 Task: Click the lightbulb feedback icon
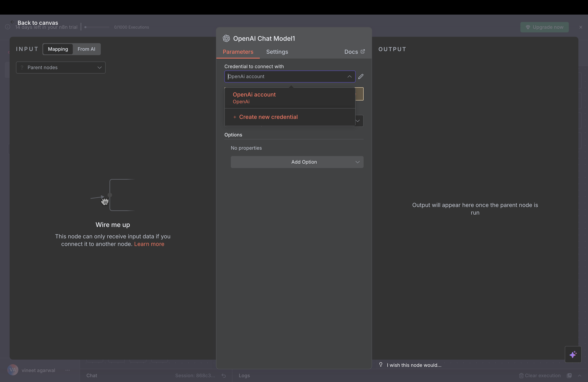(381, 364)
